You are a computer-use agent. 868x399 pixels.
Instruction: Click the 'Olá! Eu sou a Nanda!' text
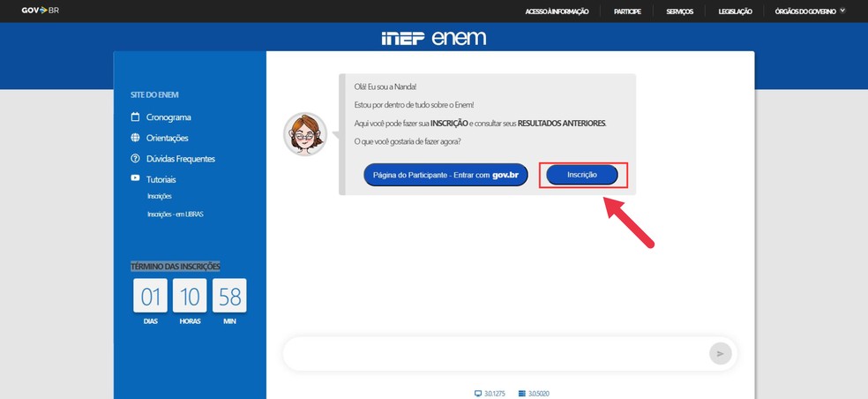[x=385, y=87]
